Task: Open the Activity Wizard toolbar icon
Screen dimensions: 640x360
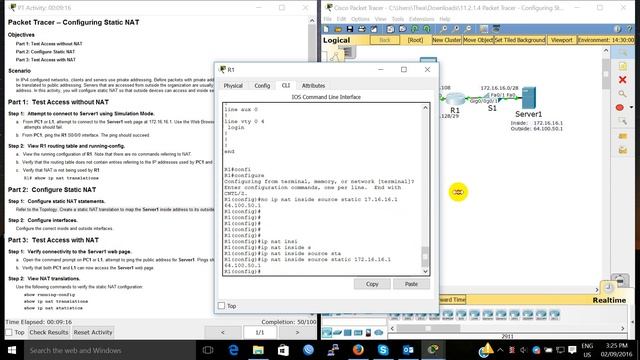Action: 374,29
